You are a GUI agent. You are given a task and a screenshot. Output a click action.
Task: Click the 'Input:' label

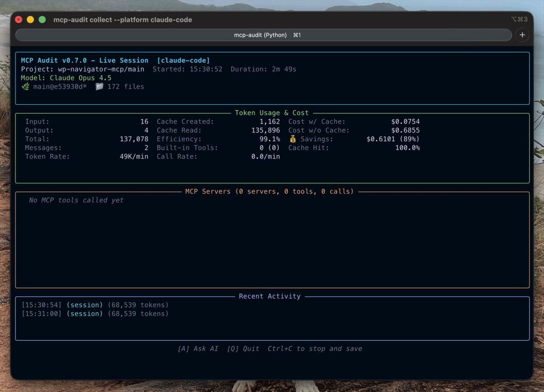pos(37,122)
